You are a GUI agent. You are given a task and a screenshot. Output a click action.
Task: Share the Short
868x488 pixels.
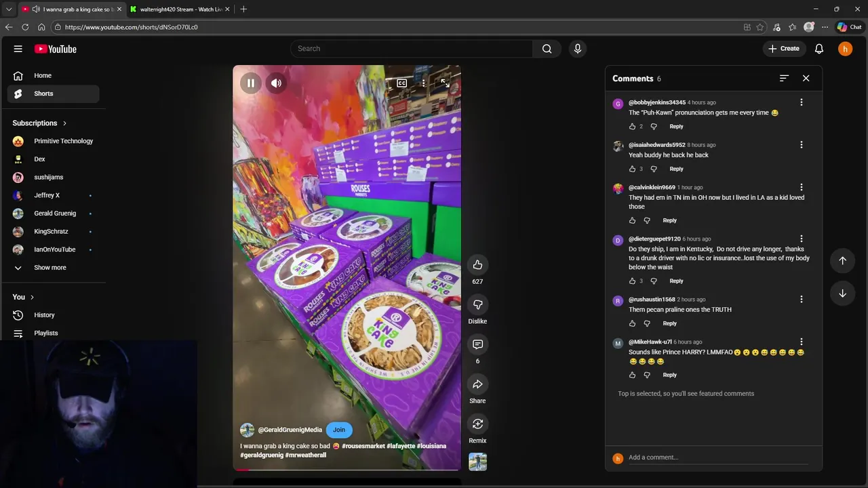coord(477,384)
